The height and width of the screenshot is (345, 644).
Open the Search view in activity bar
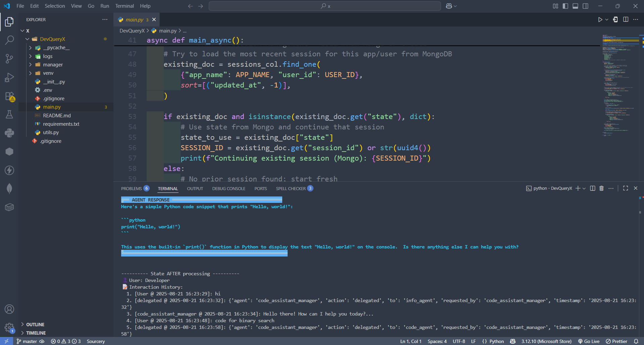(9, 40)
